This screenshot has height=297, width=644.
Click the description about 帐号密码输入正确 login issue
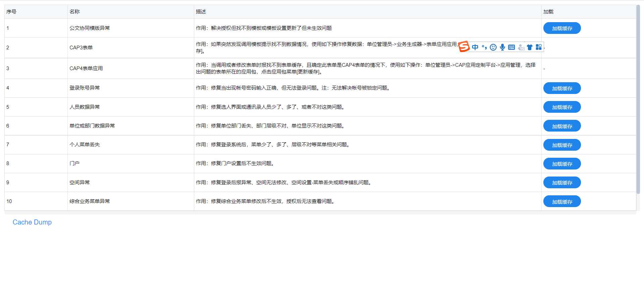(293, 88)
